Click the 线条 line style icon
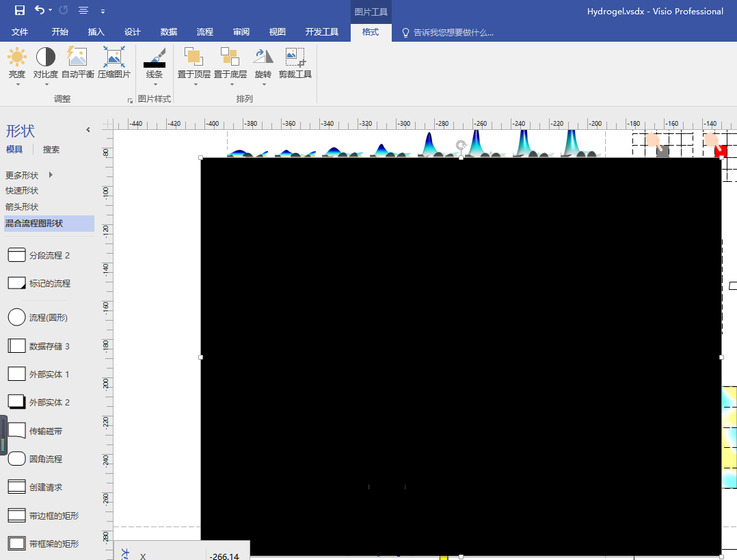The height and width of the screenshot is (560, 737). pos(155,57)
